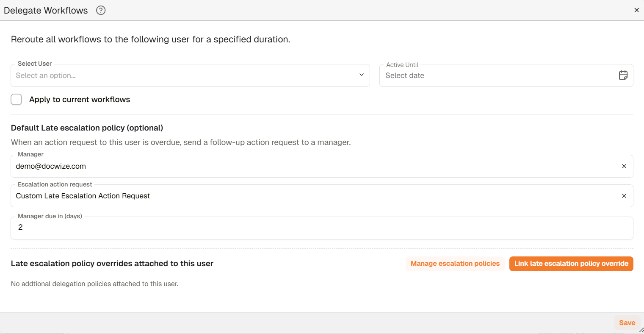Click the 'Select User' field label
The height and width of the screenshot is (334, 644).
(x=35, y=64)
